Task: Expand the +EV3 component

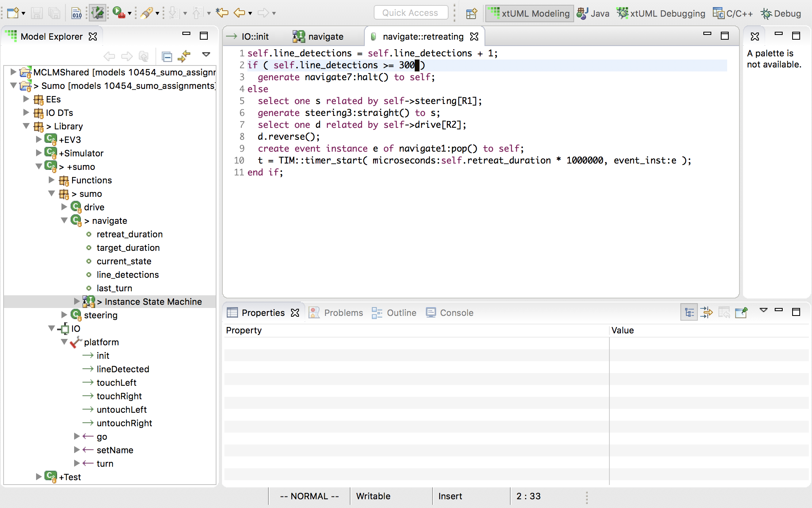Action: click(x=39, y=139)
